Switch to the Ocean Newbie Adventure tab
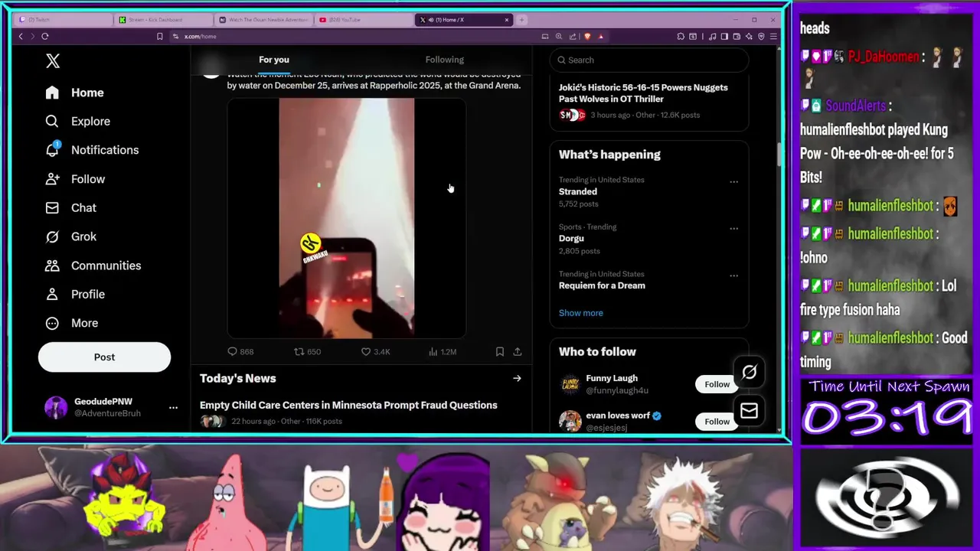 click(x=264, y=20)
